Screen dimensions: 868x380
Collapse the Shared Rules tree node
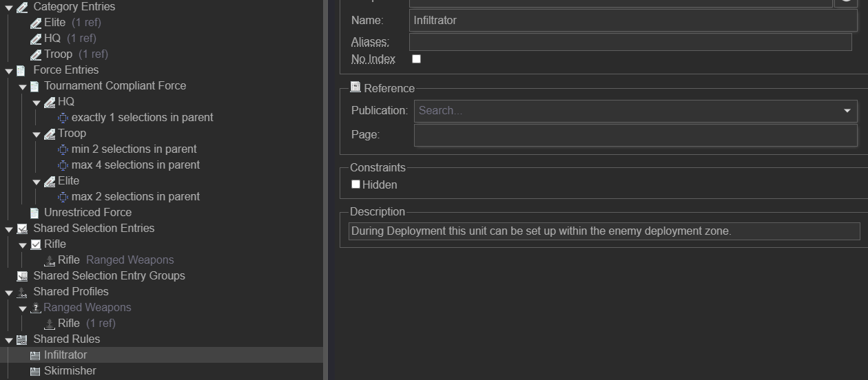[x=9, y=340]
